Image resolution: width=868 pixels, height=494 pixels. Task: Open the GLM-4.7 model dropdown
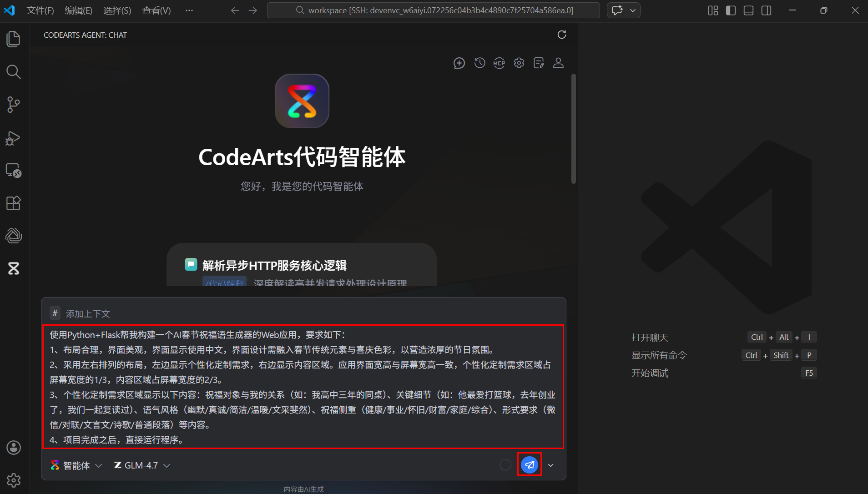pyautogui.click(x=142, y=465)
